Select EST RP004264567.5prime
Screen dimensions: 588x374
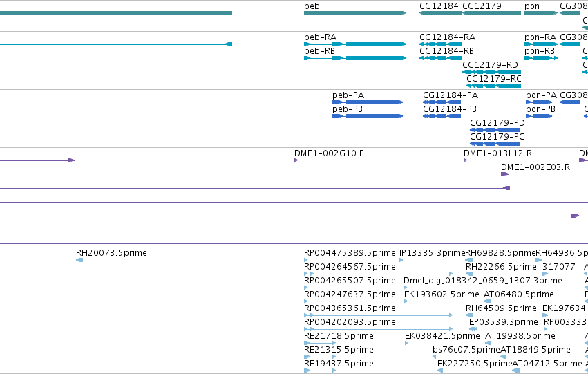click(x=379, y=274)
